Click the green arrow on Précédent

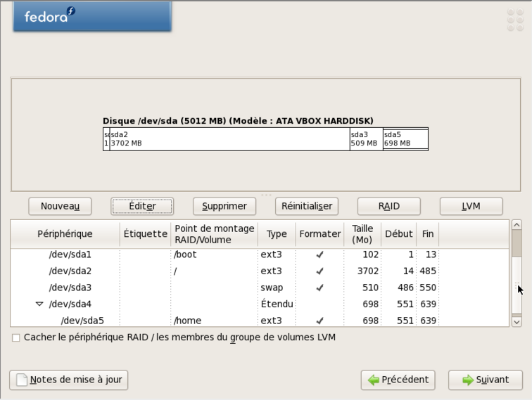pyautogui.click(x=374, y=380)
